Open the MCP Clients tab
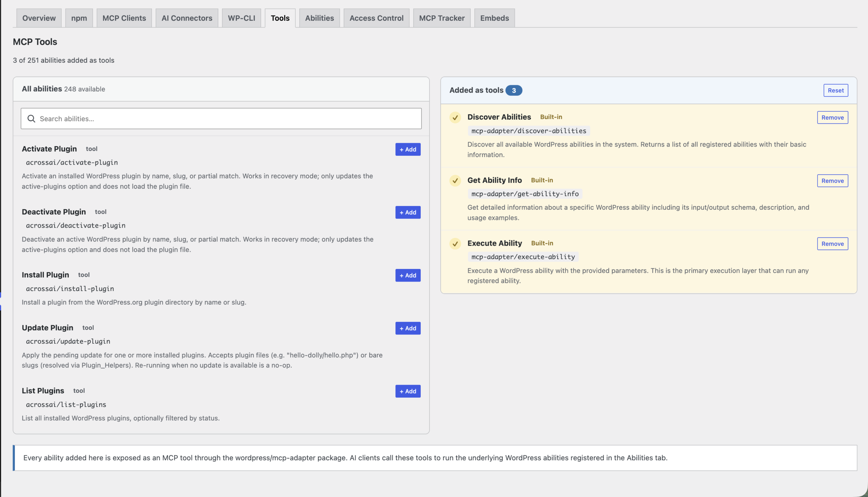868x497 pixels. 124,18
